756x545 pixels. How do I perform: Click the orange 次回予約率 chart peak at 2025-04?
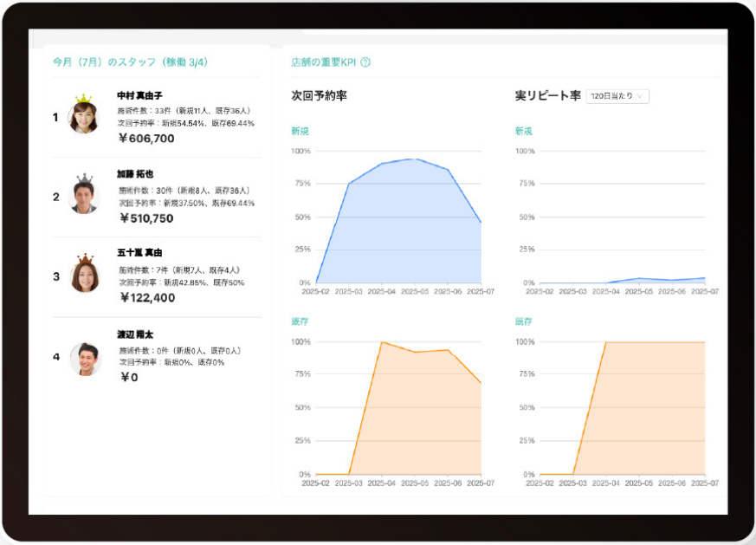coord(382,342)
